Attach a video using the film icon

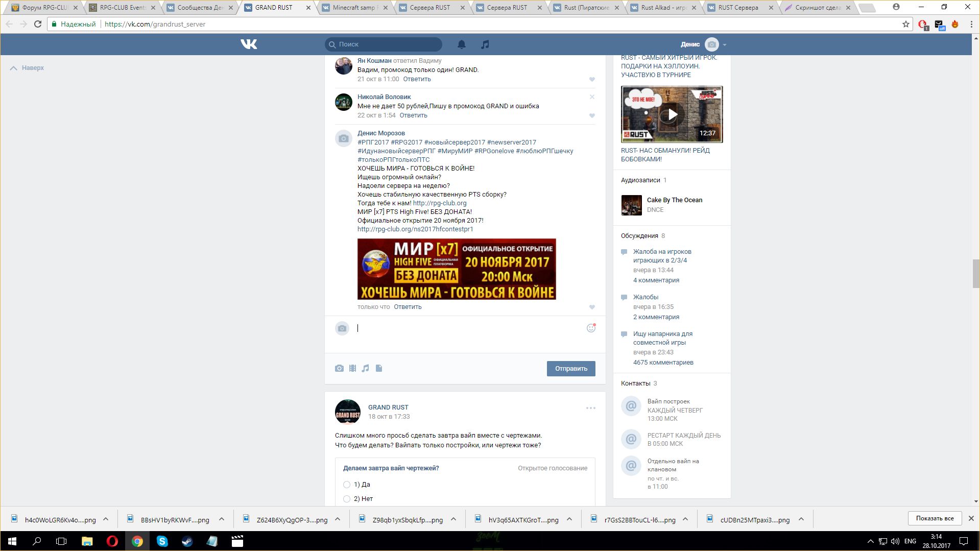click(x=352, y=368)
